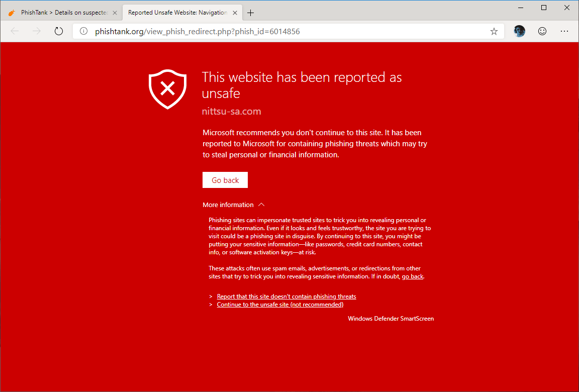Close the browser window
Screen dimensions: 579x392
(x=567, y=8)
